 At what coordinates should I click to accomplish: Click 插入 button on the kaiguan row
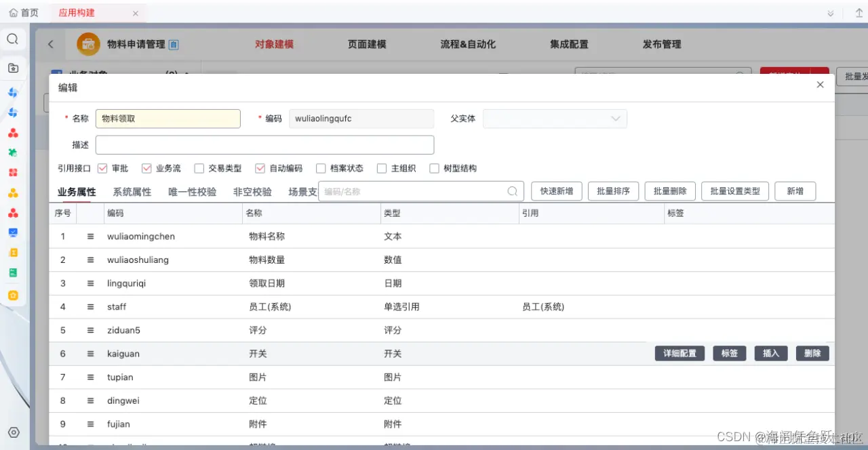(771, 353)
